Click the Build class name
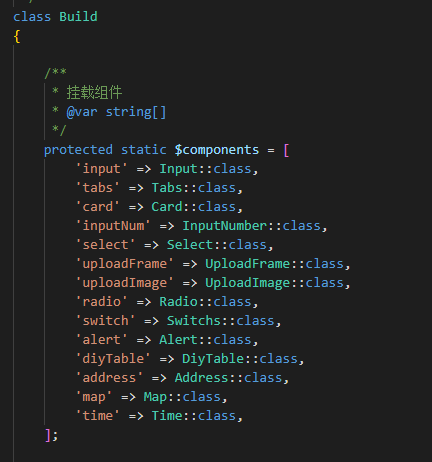 [x=78, y=17]
